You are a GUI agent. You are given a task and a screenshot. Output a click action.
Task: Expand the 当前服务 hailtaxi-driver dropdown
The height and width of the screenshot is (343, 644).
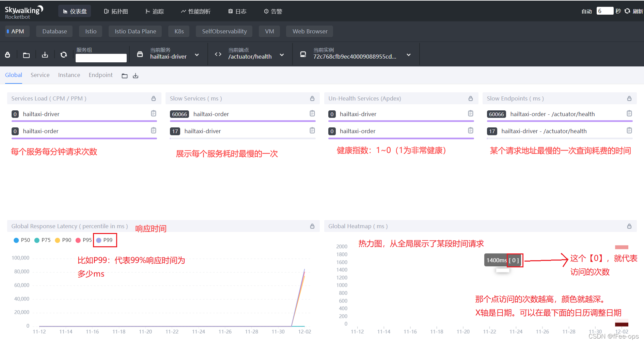(197, 55)
